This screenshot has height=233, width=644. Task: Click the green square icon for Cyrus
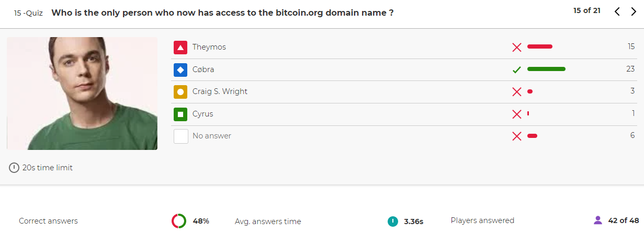(180, 114)
